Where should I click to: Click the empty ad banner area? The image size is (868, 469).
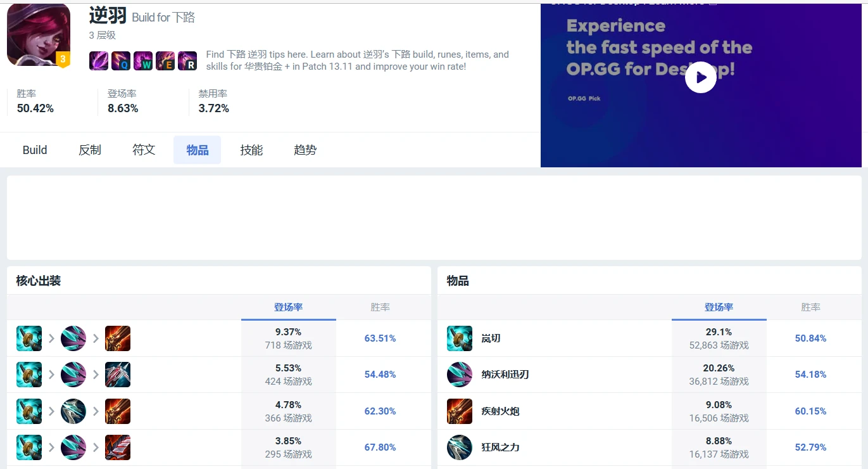click(434, 217)
